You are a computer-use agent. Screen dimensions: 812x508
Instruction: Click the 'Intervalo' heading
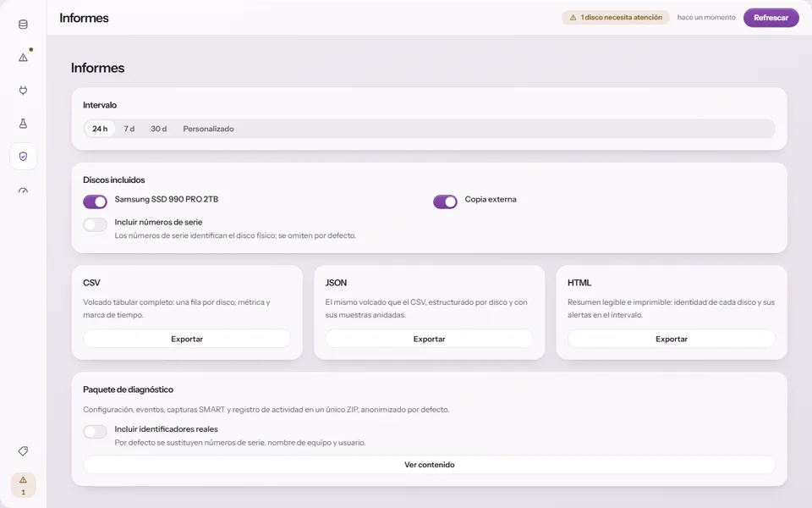click(100, 105)
